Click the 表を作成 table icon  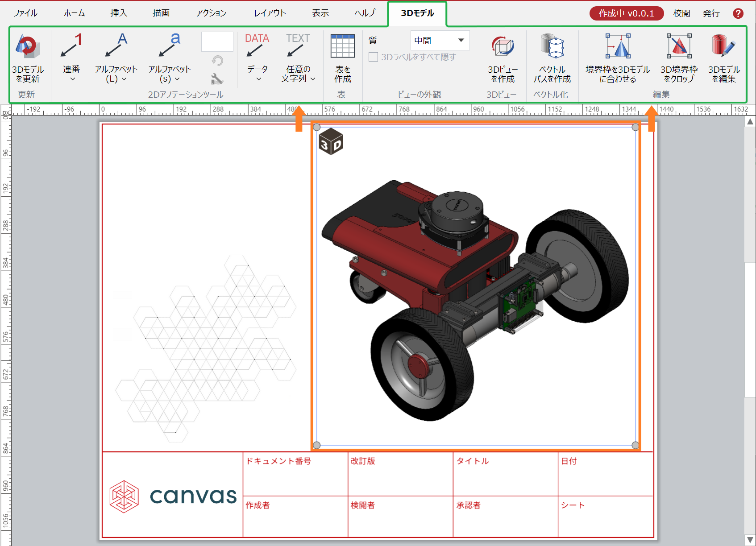[342, 46]
